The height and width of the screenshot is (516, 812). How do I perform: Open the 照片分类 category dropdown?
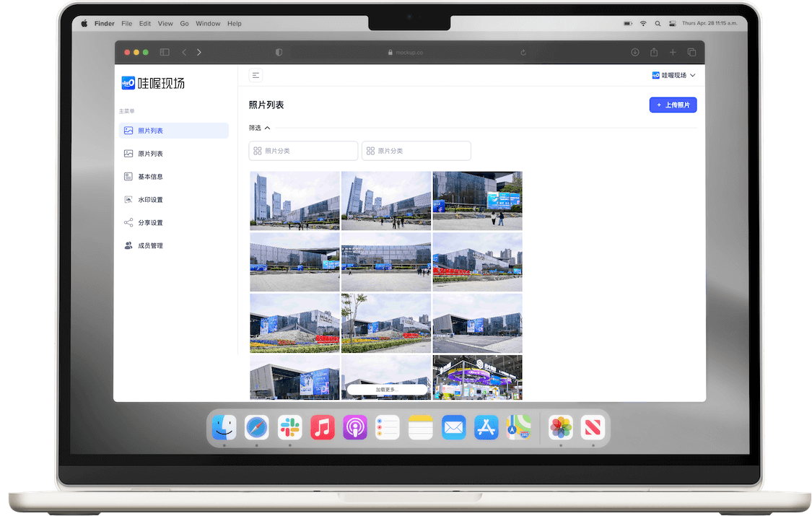[303, 151]
